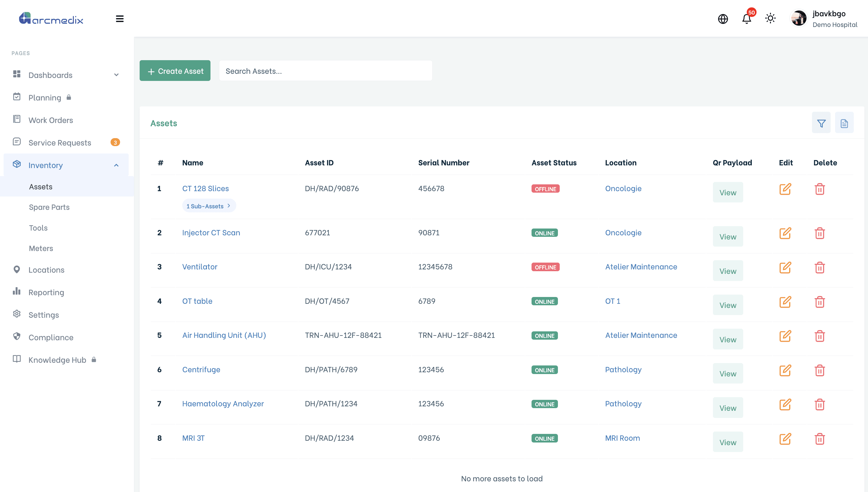Open the notifications bell

coord(747,19)
